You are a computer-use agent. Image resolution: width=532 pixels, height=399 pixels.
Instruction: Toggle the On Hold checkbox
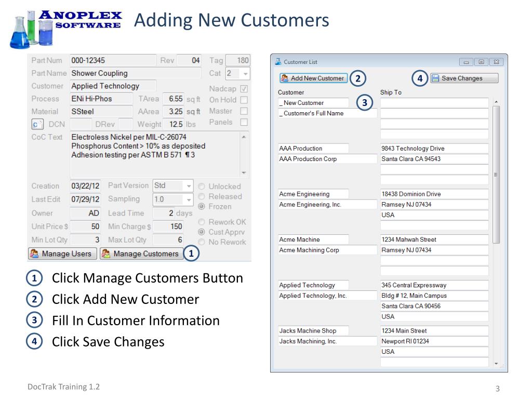pyautogui.click(x=244, y=100)
